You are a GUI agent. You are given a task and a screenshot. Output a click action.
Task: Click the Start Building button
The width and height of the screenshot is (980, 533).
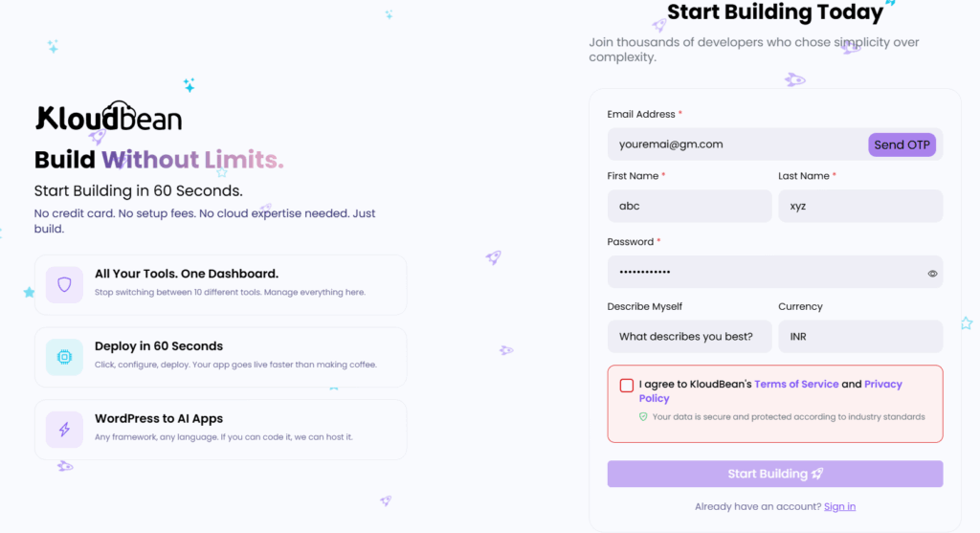pyautogui.click(x=775, y=474)
